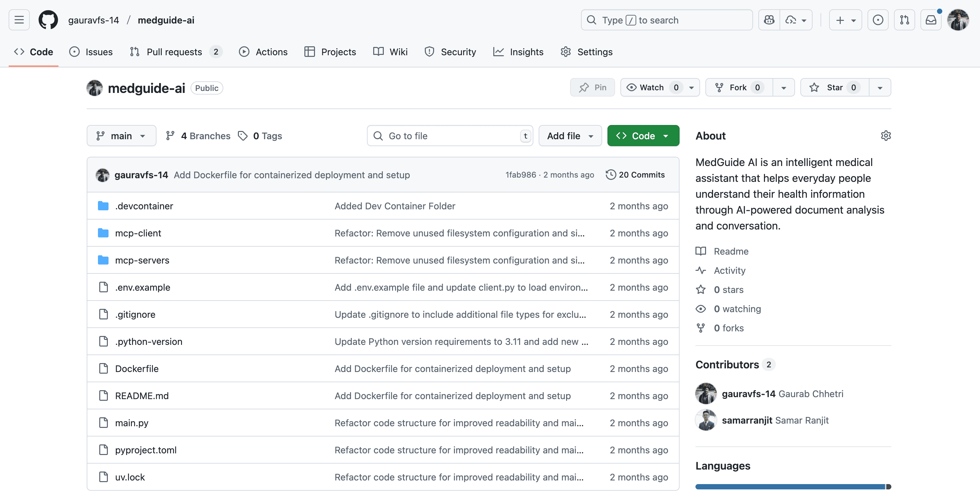Image resolution: width=980 pixels, height=496 pixels.
Task: Click the Go to file search field
Action: tap(450, 136)
